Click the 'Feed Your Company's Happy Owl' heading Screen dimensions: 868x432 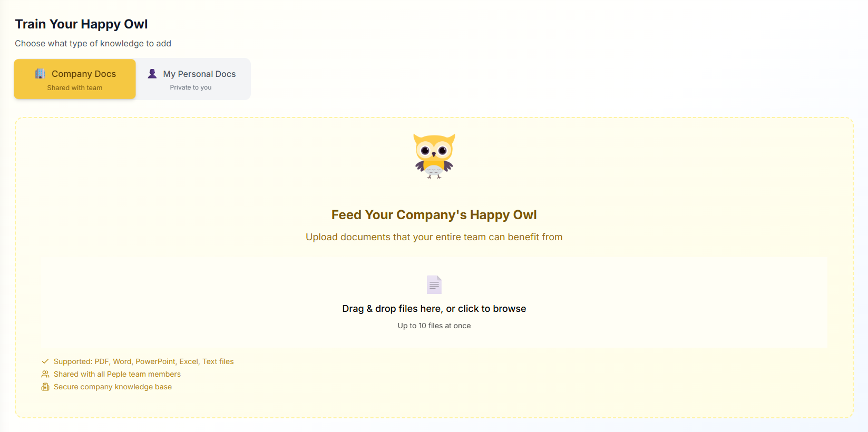pyautogui.click(x=434, y=215)
